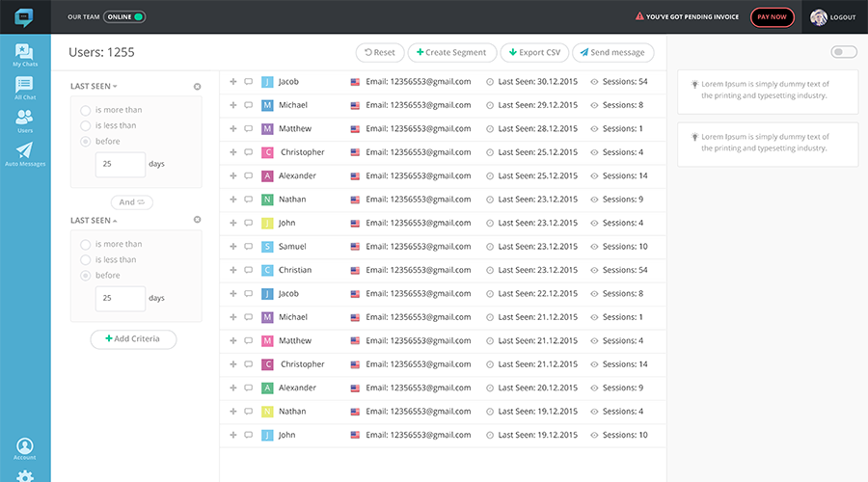Viewport: 868px width, 482px height.
Task: Select 'before' in first Last Seen filter
Action: point(85,142)
